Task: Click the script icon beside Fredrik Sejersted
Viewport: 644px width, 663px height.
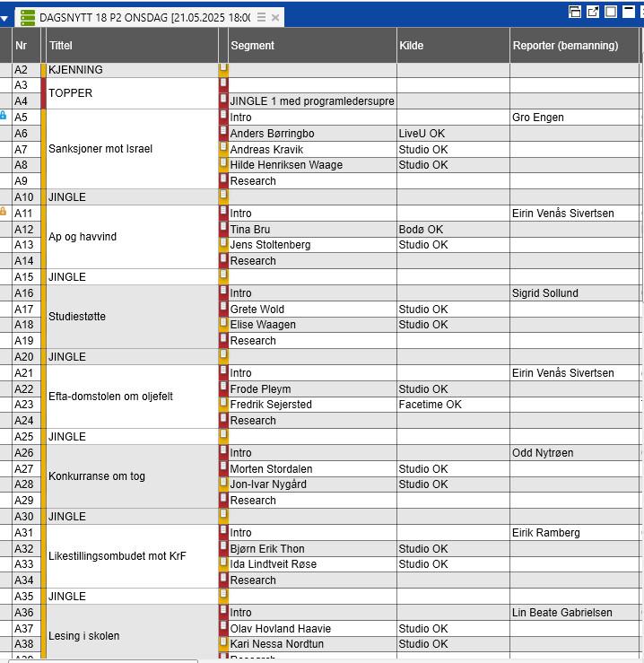Action: [223, 404]
